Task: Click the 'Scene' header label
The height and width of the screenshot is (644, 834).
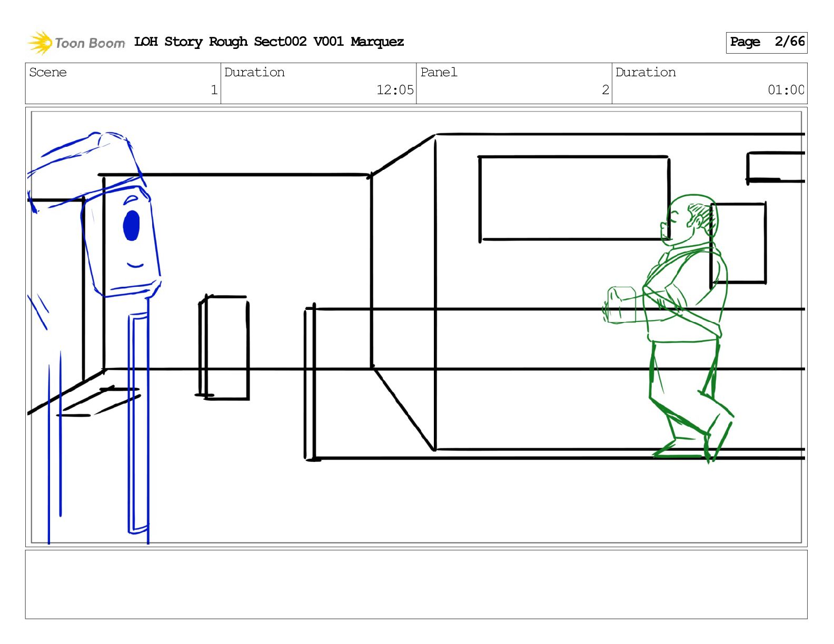Action: point(48,72)
